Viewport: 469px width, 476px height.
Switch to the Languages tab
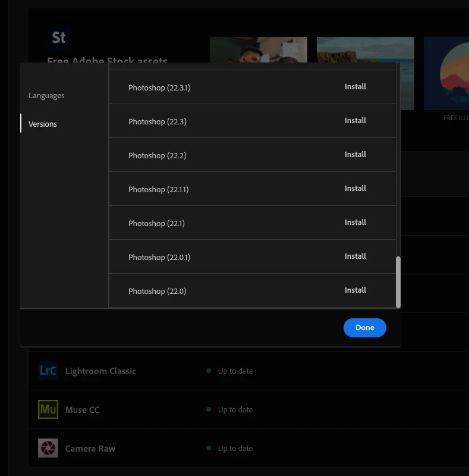point(46,96)
